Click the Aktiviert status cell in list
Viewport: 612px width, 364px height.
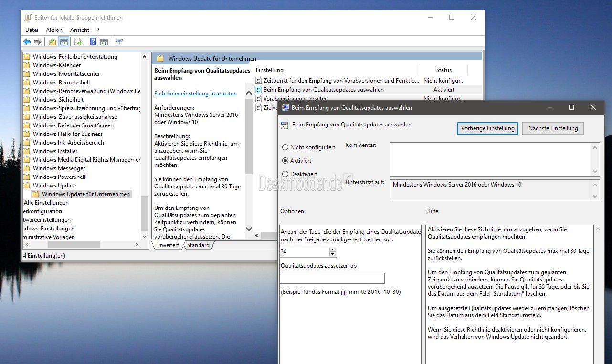(444, 89)
